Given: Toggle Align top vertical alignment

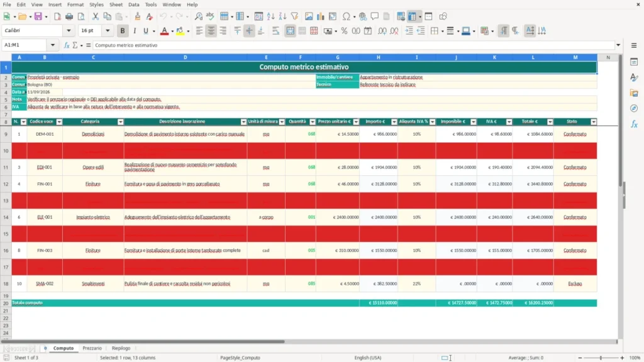Looking at the screenshot, I should (x=237, y=31).
